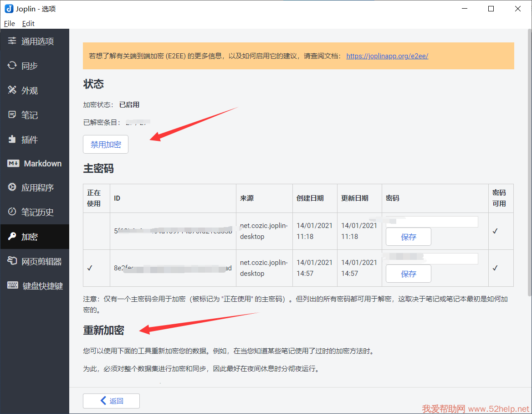Click the Note history clock icon
Viewport: 532px width, 414px height.
coord(12,212)
